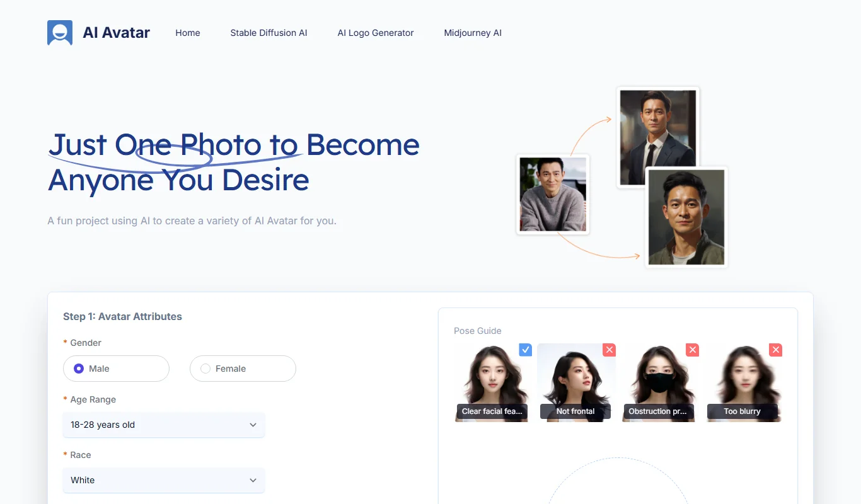The image size is (861, 504).
Task: Select the Male gender option
Action: click(116, 369)
